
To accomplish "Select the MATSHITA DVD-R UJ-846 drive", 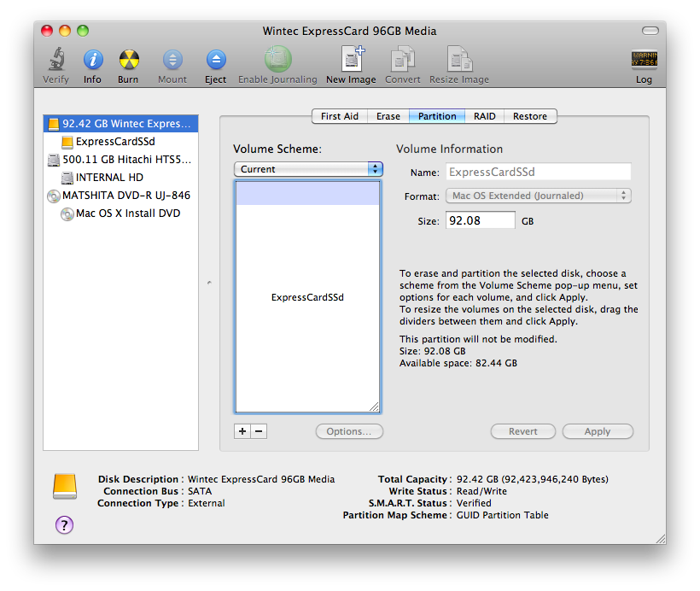I will [x=120, y=196].
